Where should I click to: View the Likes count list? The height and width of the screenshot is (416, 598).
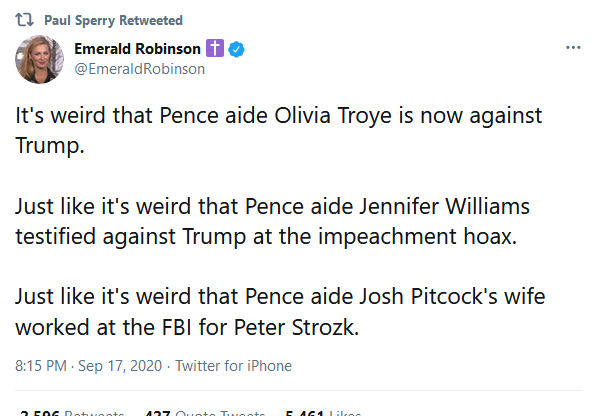pos(323,412)
